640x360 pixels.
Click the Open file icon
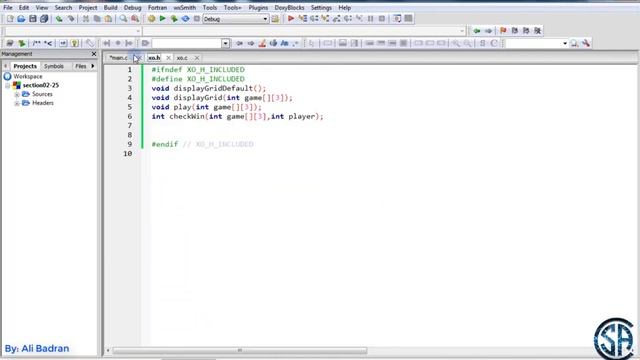[21, 19]
